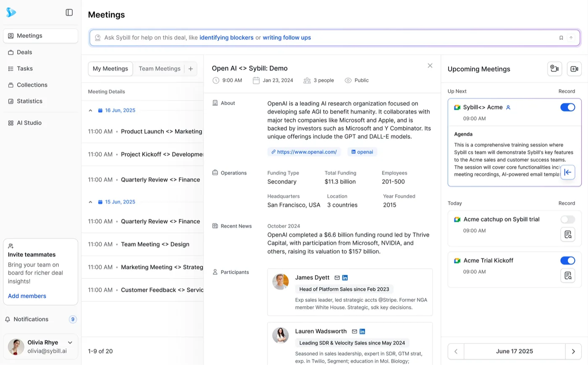Collapse the 16 Jun, 2025 meeting group
Image resolution: width=588 pixels, height=365 pixels.
90,110
